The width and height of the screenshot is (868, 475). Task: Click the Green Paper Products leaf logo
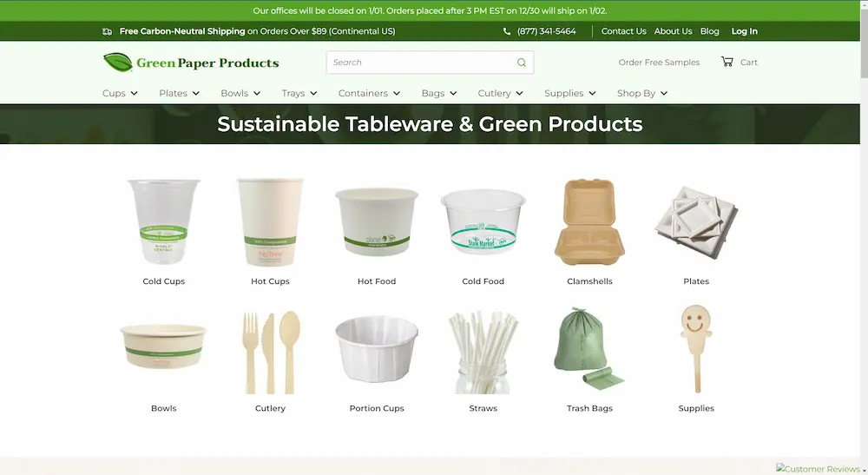pyautogui.click(x=118, y=63)
